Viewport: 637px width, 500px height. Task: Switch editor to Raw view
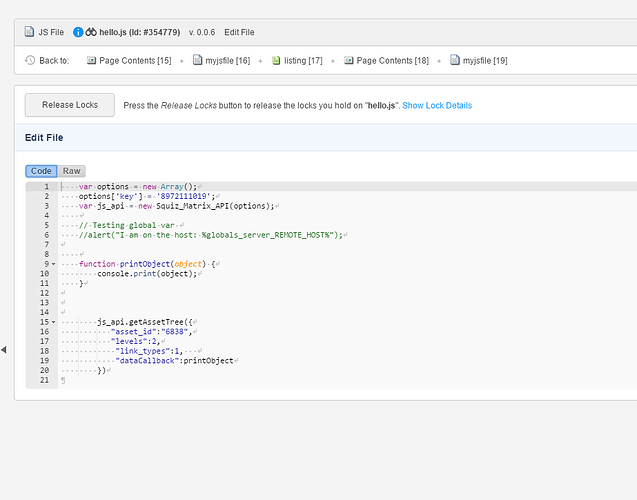coord(72,171)
